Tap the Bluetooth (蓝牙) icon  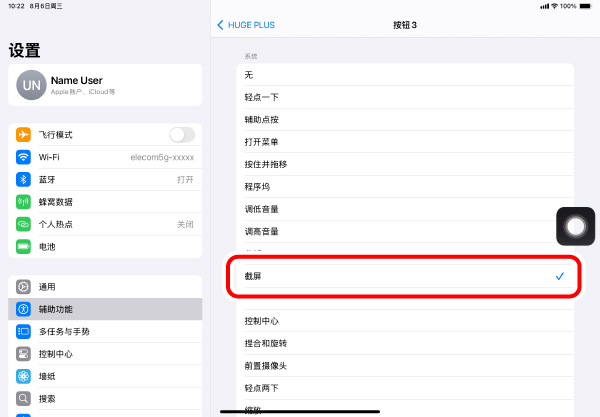point(23,179)
